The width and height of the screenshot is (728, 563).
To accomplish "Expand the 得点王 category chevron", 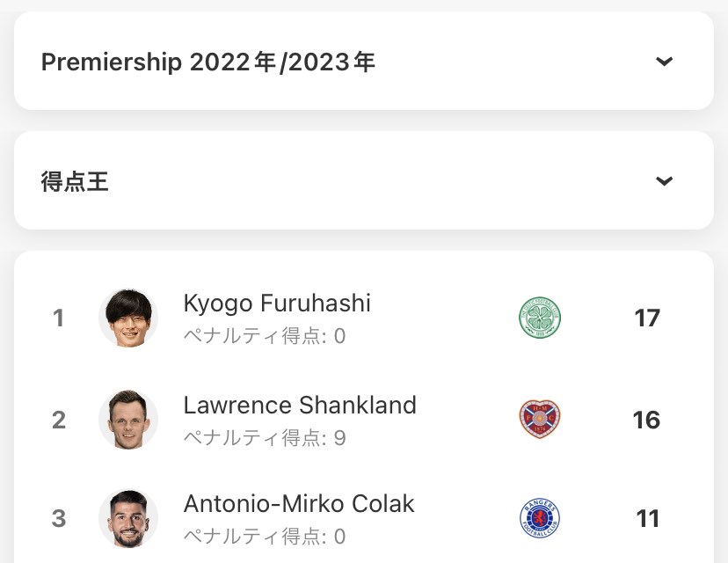I will (x=664, y=180).
